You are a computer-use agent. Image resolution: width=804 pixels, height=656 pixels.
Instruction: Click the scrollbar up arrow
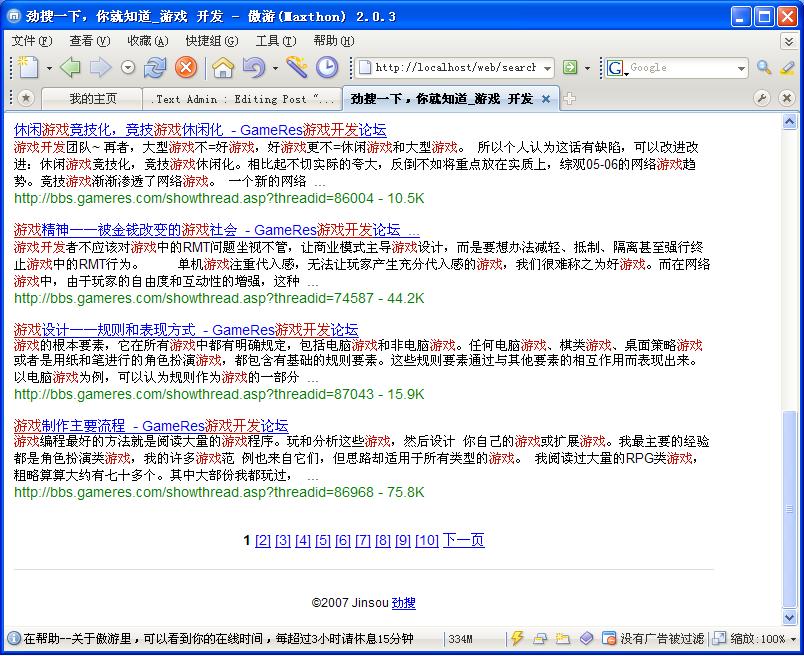pos(789,122)
